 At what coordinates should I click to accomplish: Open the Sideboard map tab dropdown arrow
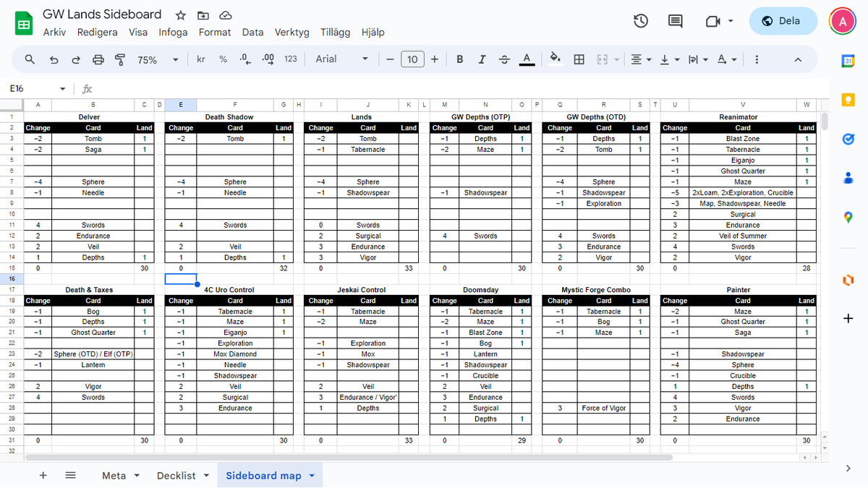(x=312, y=476)
